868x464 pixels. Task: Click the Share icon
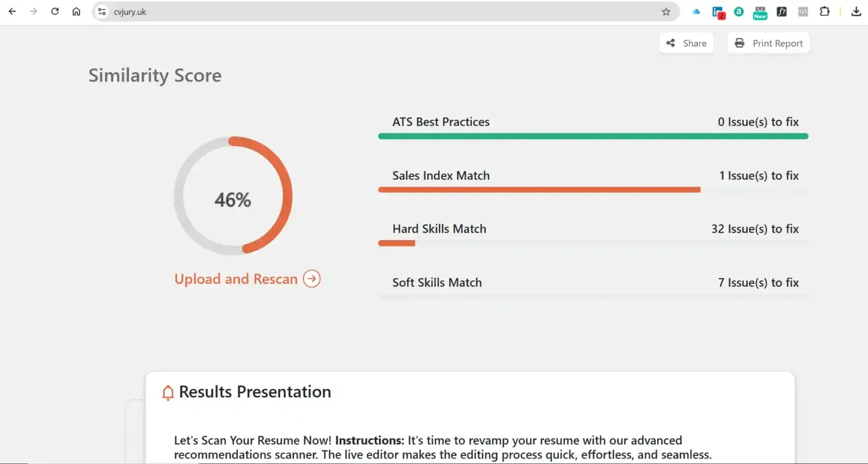coord(670,43)
